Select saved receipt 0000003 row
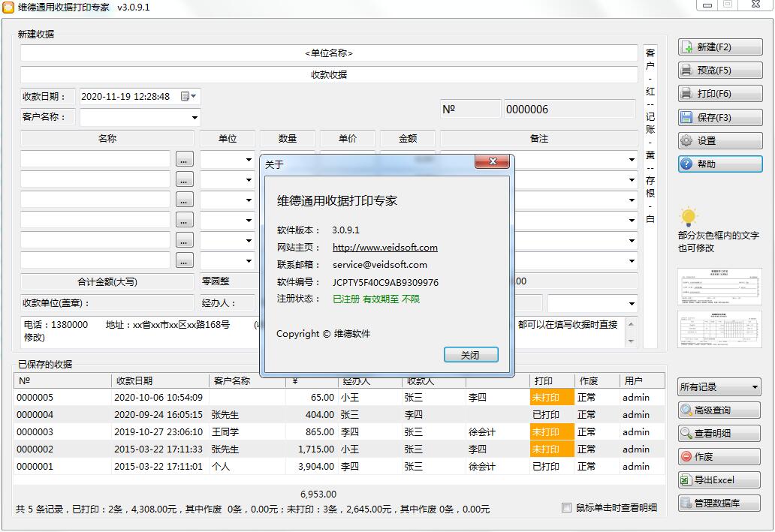Image resolution: width=775 pixels, height=532 pixels. (339, 431)
